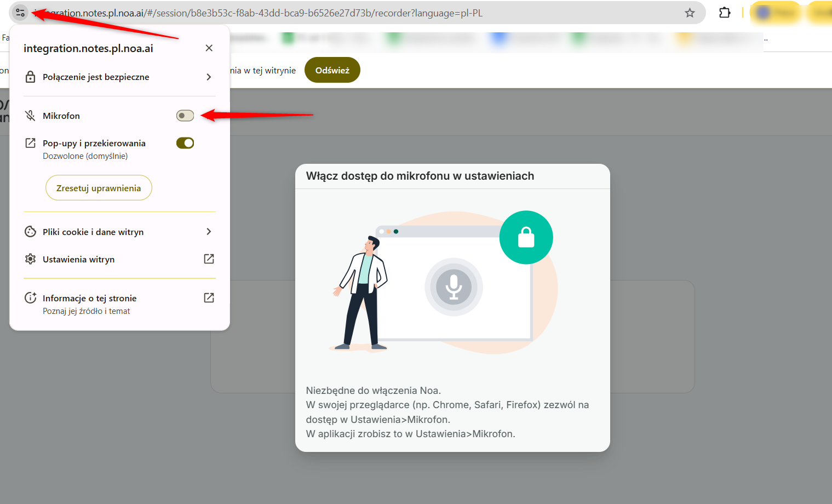Click the site information icon in address bar

coord(20,13)
